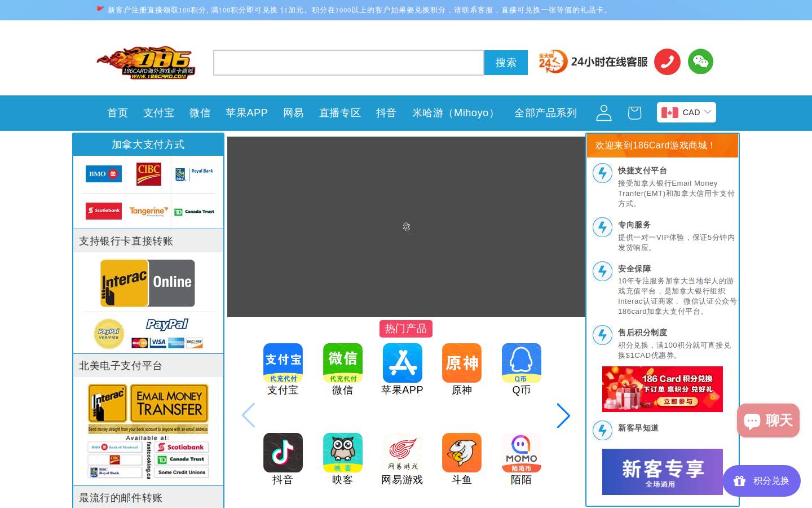
Task: Open the 陌陌 MOMO product icon
Action: click(522, 453)
